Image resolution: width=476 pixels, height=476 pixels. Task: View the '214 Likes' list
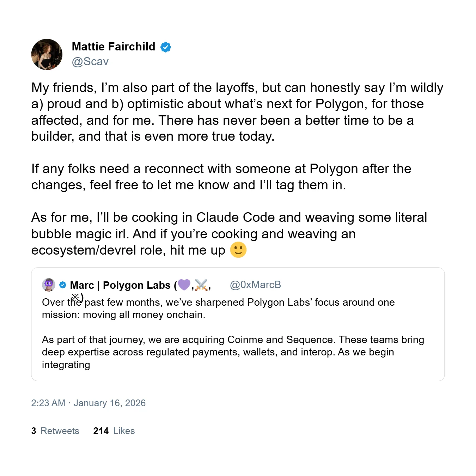pyautogui.click(x=114, y=431)
